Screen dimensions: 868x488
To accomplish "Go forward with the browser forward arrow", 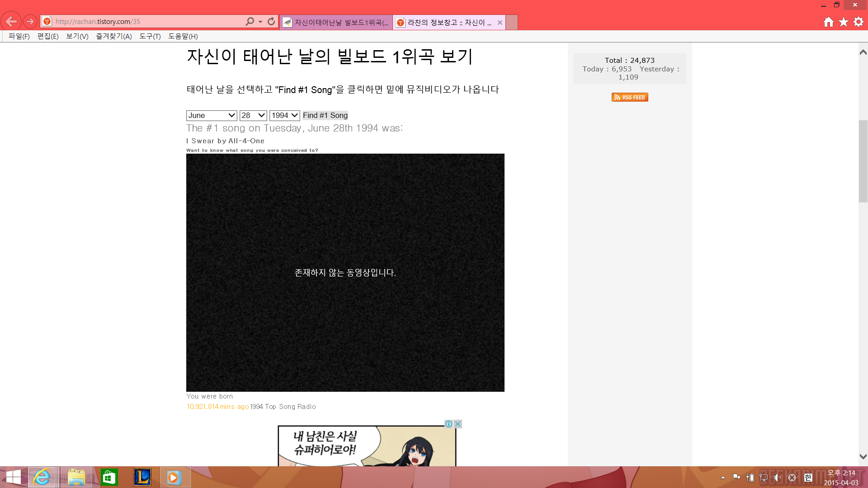I will (x=30, y=21).
